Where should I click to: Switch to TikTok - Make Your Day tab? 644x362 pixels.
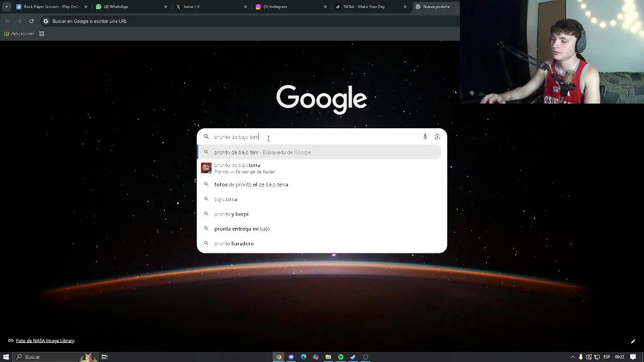tap(370, 7)
